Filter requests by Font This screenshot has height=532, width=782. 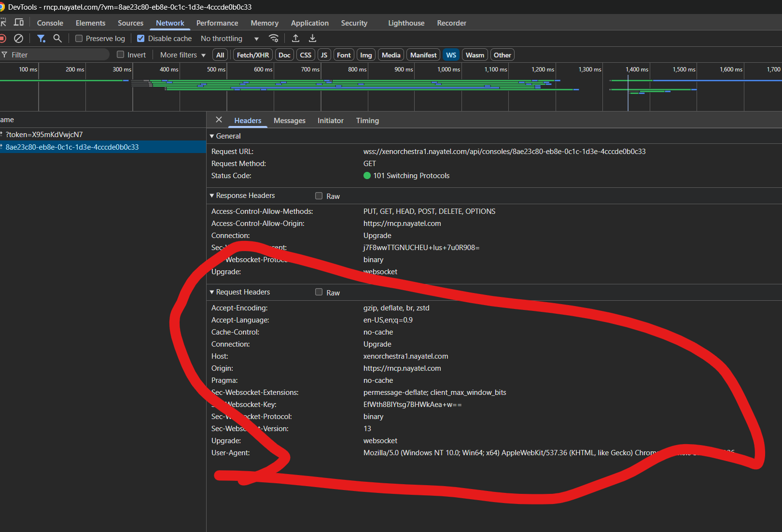click(x=344, y=55)
